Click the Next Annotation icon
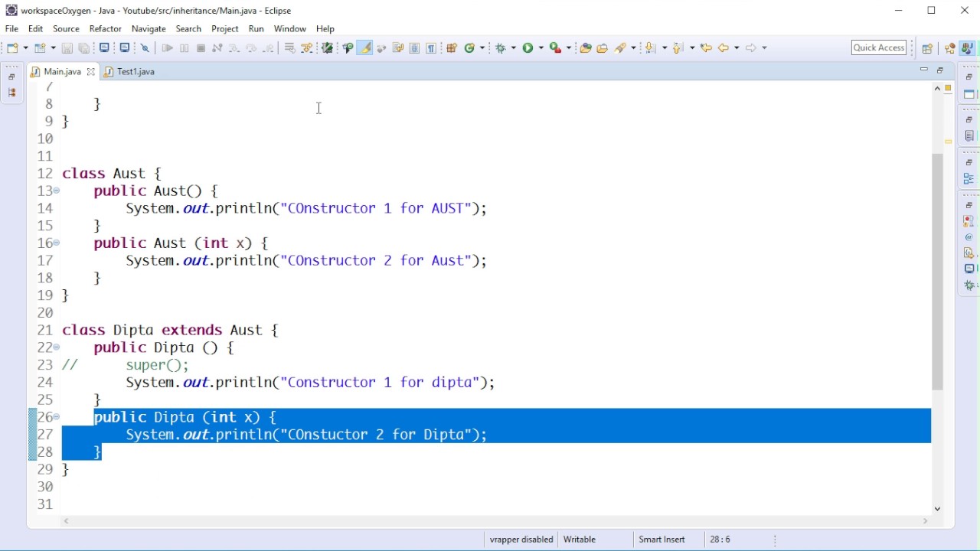The width and height of the screenshot is (980, 551). click(650, 47)
